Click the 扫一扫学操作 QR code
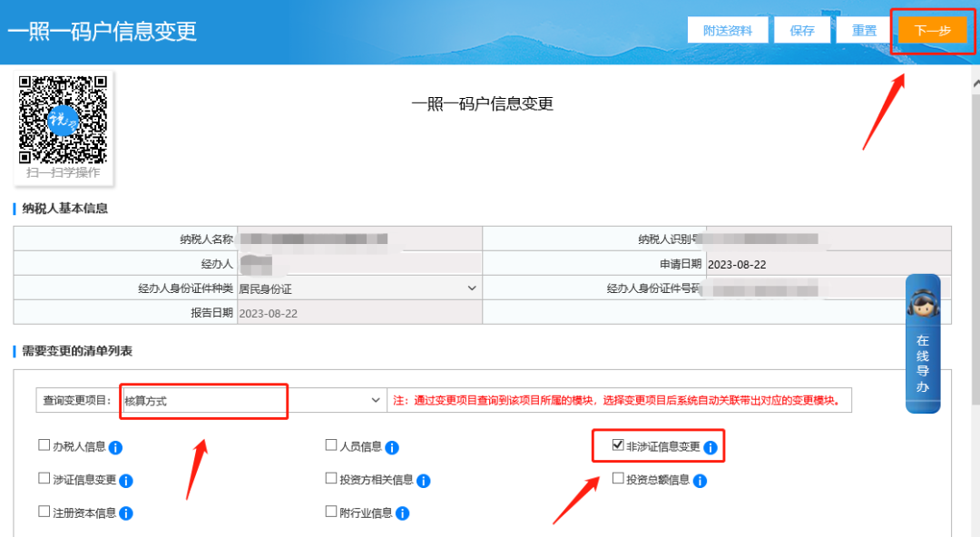Image resolution: width=980 pixels, height=537 pixels. (x=64, y=120)
